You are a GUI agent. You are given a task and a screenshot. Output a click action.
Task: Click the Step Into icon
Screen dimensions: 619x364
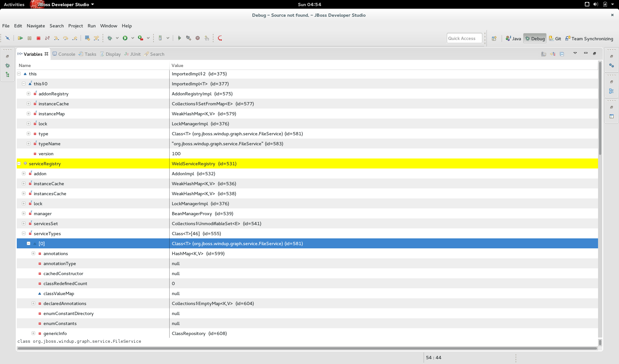[x=56, y=38]
